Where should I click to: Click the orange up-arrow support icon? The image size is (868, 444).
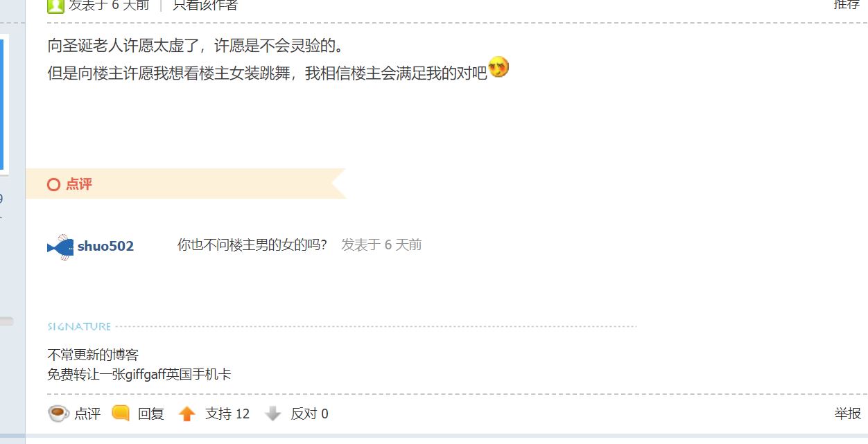point(187,414)
